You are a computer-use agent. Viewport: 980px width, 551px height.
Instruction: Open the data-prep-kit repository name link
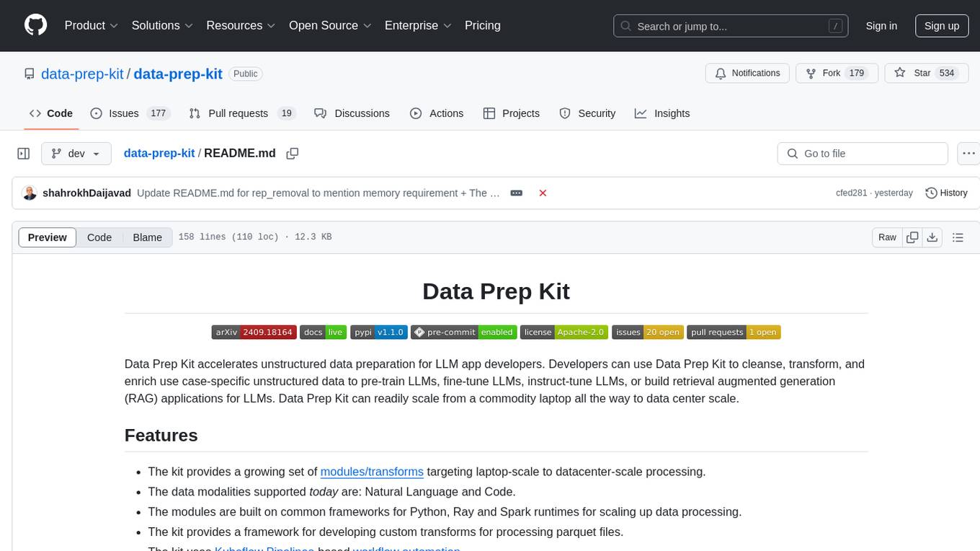pyautogui.click(x=178, y=74)
